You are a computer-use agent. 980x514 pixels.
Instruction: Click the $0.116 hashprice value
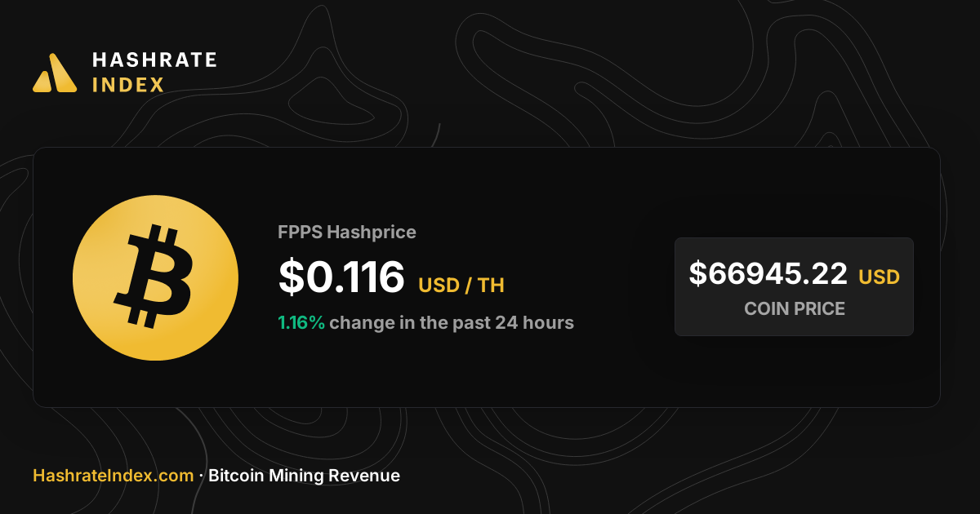tap(341, 277)
